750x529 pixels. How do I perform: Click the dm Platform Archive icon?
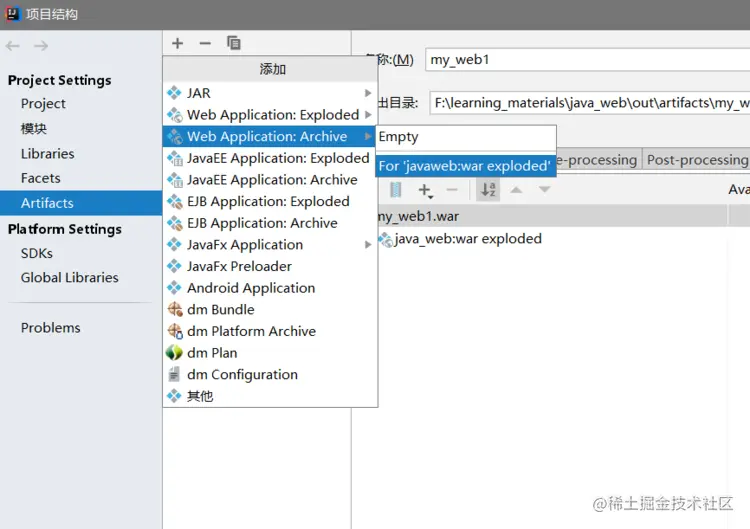[175, 331]
